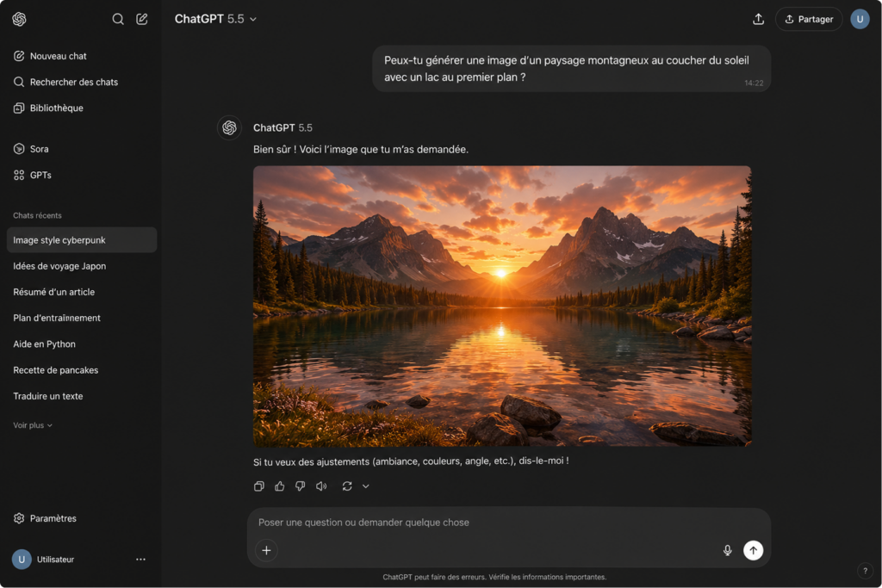Click the ChatGPT avatar beside response

point(229,127)
